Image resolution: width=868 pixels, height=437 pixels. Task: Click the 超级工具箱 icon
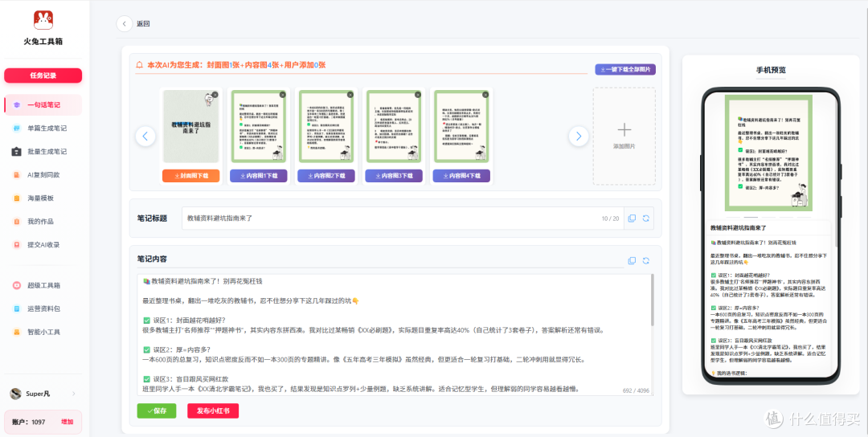17,285
